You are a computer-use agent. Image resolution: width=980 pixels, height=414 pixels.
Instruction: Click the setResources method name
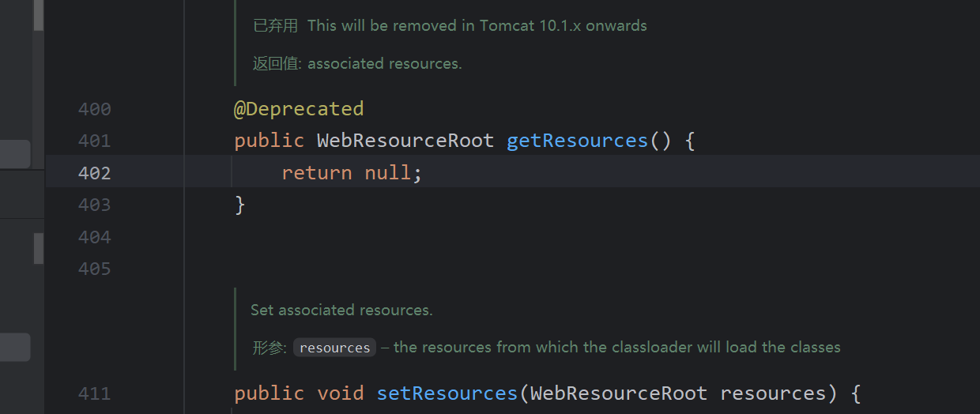tap(447, 393)
